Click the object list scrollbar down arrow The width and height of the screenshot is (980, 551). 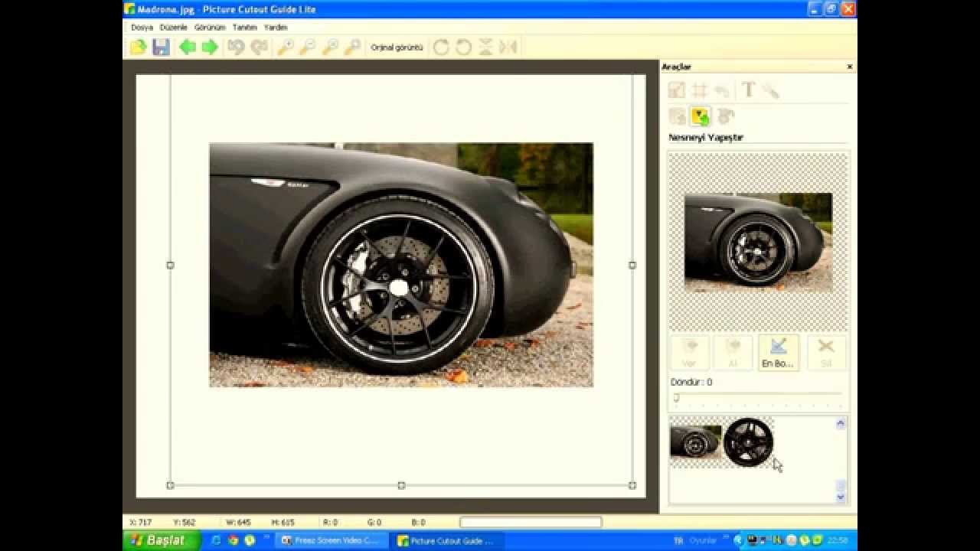pyautogui.click(x=841, y=497)
